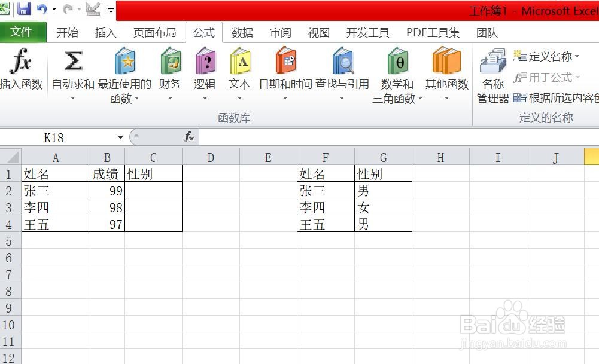Screen dimensions: 599x364
Task: Select cell A1 containing 姓名
Action: click(x=56, y=173)
